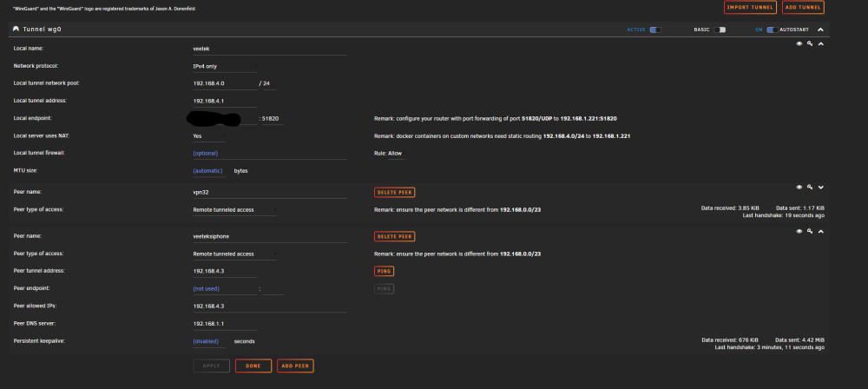Click the key icon for peer vpn32

[x=810, y=188]
